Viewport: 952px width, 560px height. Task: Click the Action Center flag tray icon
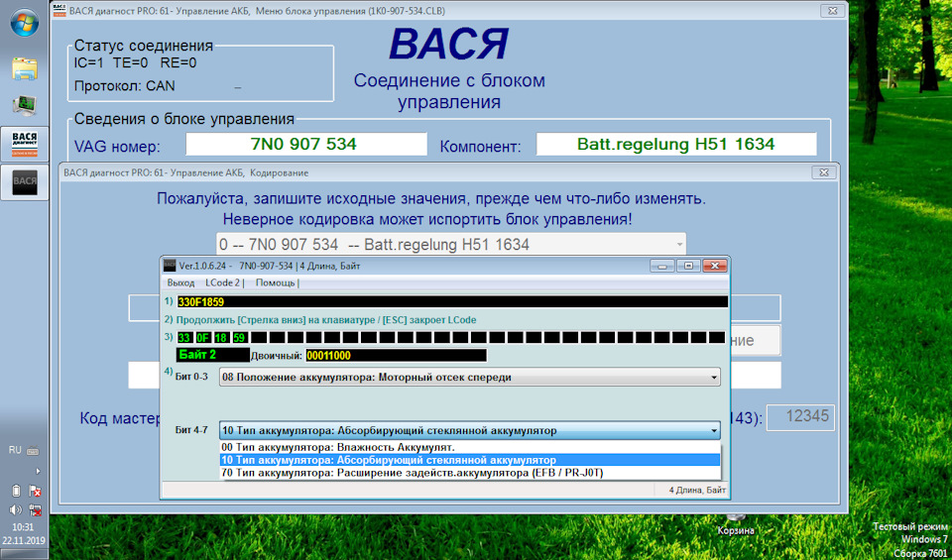click(35, 491)
